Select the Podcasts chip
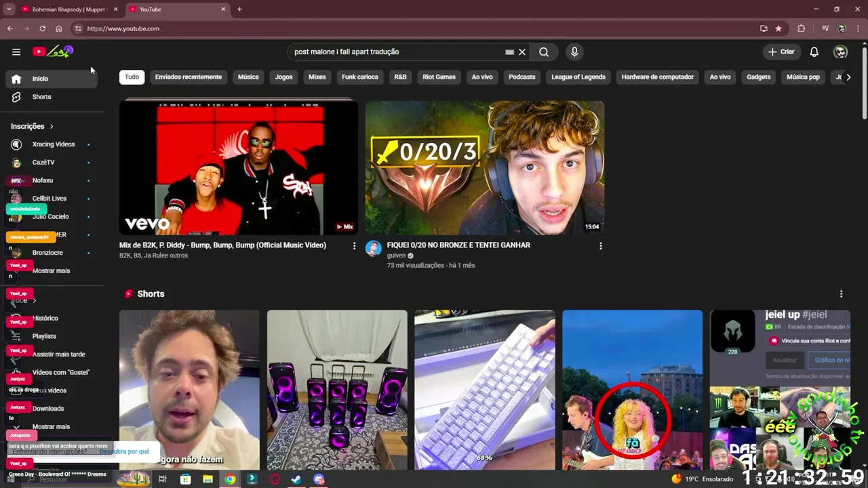The height and width of the screenshot is (488, 868). 522,77
